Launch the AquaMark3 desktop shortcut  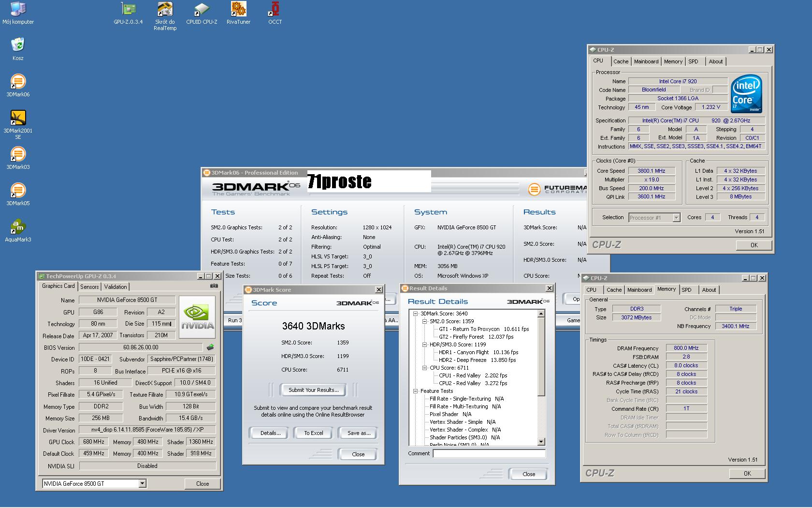click(18, 230)
